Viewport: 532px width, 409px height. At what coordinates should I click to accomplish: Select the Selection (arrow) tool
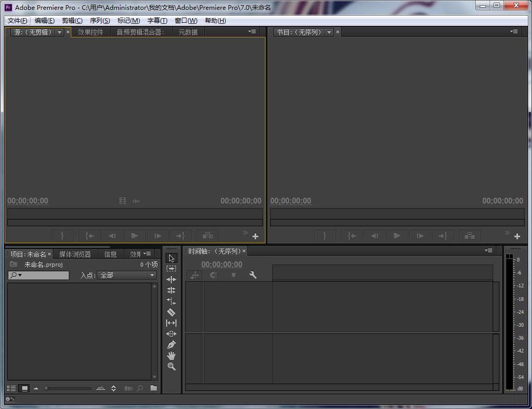(171, 258)
